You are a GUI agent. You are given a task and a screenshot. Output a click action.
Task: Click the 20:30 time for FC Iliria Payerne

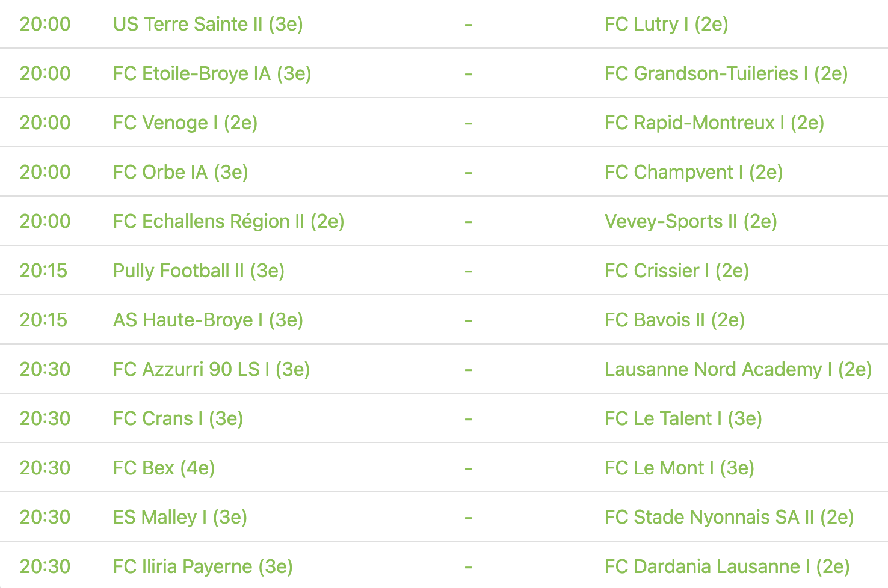click(x=45, y=566)
